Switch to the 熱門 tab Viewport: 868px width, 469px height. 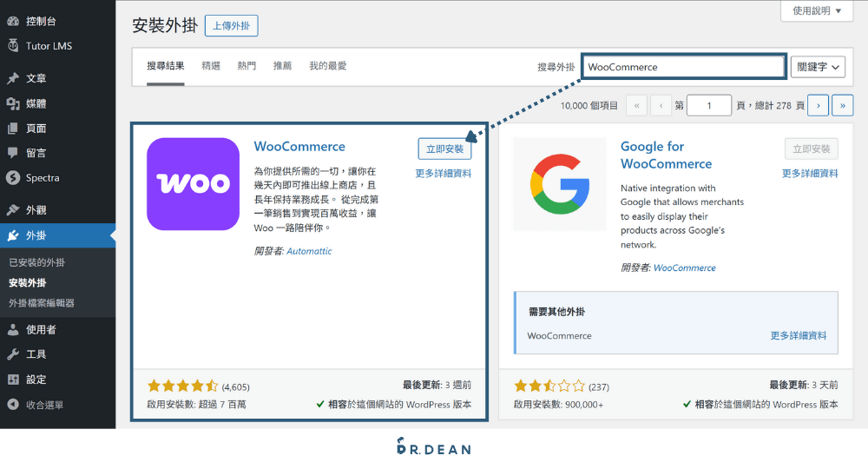(247, 66)
